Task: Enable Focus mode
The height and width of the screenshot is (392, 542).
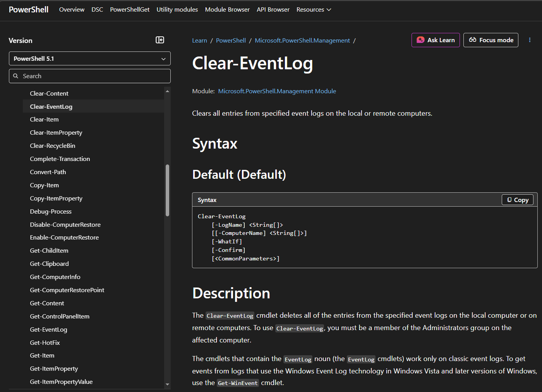Action: coord(491,40)
